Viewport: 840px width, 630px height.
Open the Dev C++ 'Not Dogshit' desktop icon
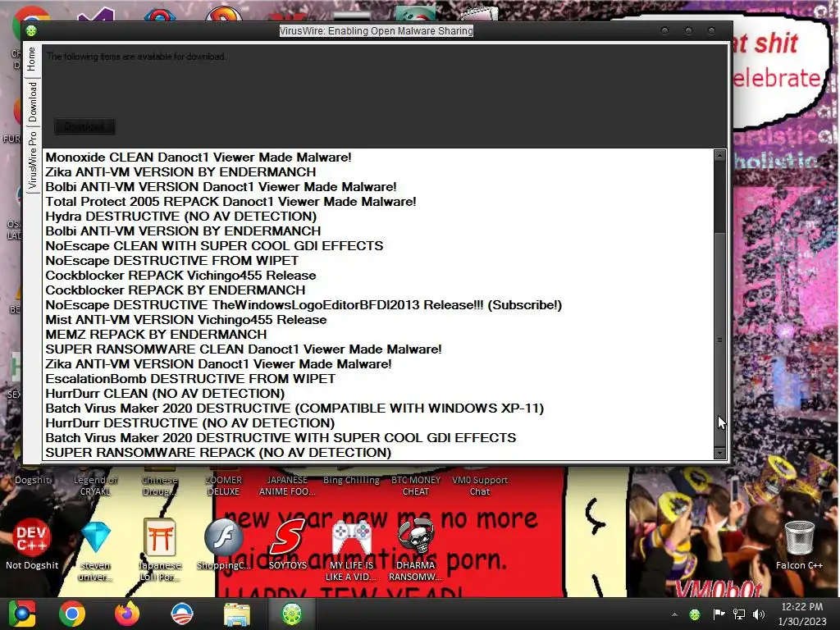tap(32, 545)
